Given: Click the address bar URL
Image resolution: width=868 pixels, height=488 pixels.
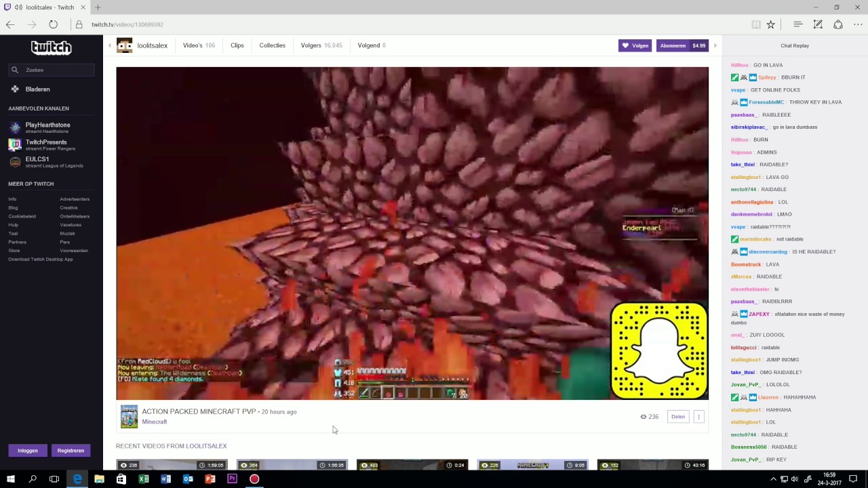Looking at the screenshot, I should coord(127,24).
